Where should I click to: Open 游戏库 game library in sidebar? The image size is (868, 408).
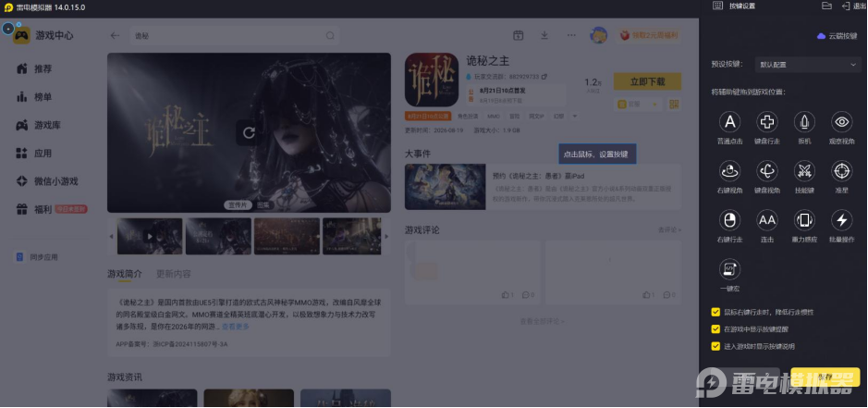(39, 125)
